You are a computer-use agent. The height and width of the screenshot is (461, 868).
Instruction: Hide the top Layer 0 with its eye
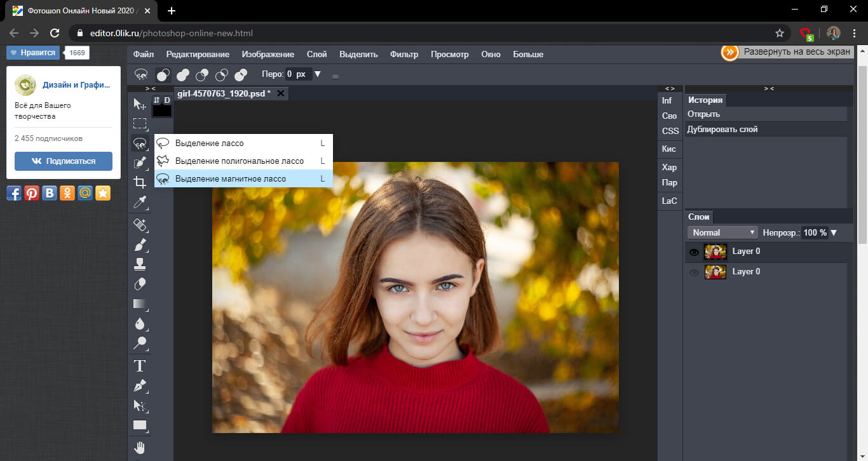[x=694, y=252]
